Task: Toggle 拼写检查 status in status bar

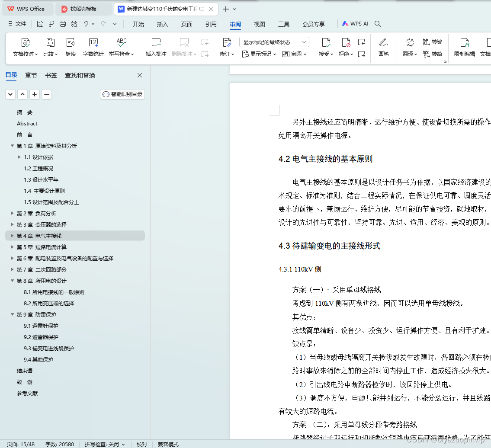Action: point(105,444)
